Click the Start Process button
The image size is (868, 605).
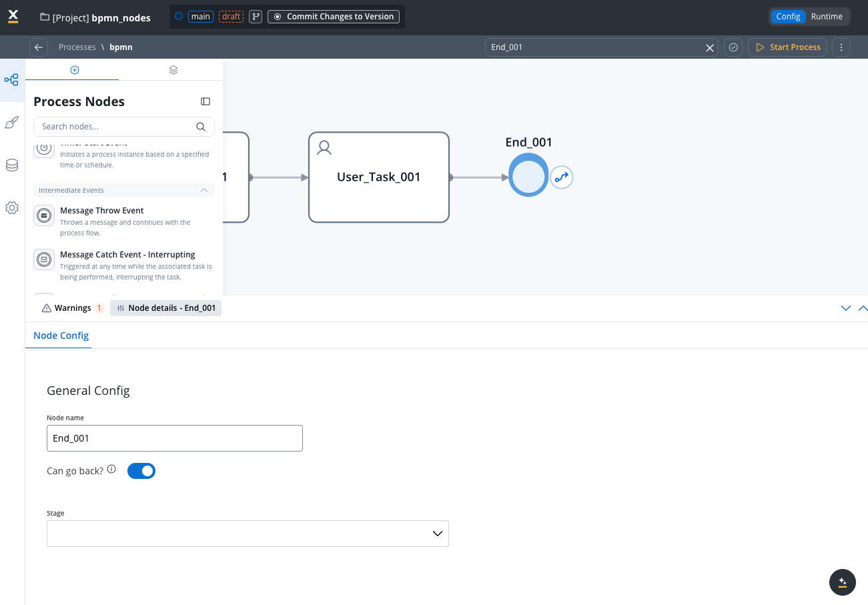(x=787, y=47)
